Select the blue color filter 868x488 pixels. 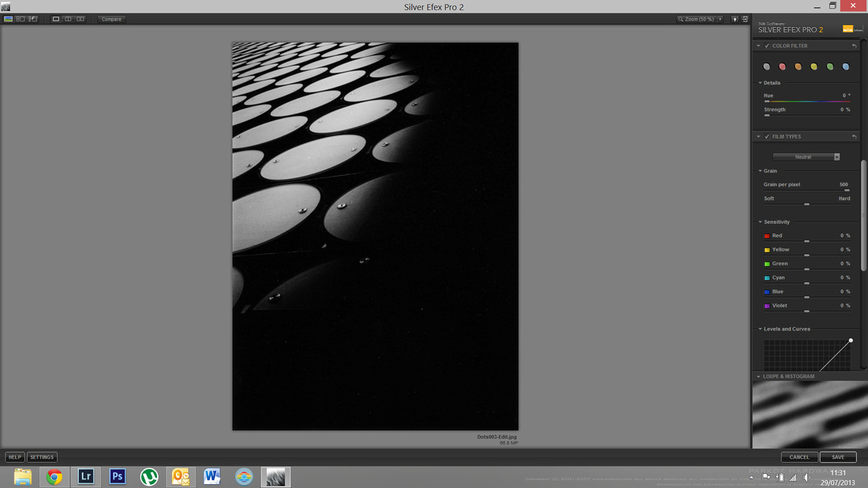tap(846, 66)
